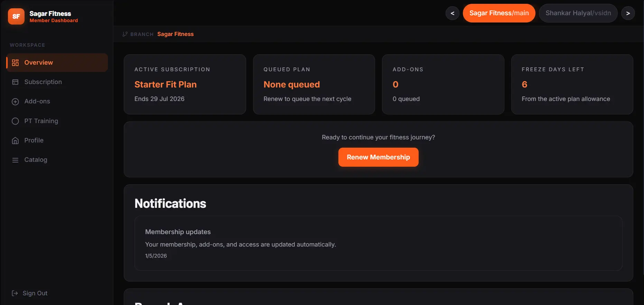Select the Starter Fit Plan text
This screenshot has height=305, width=644.
coord(165,84)
